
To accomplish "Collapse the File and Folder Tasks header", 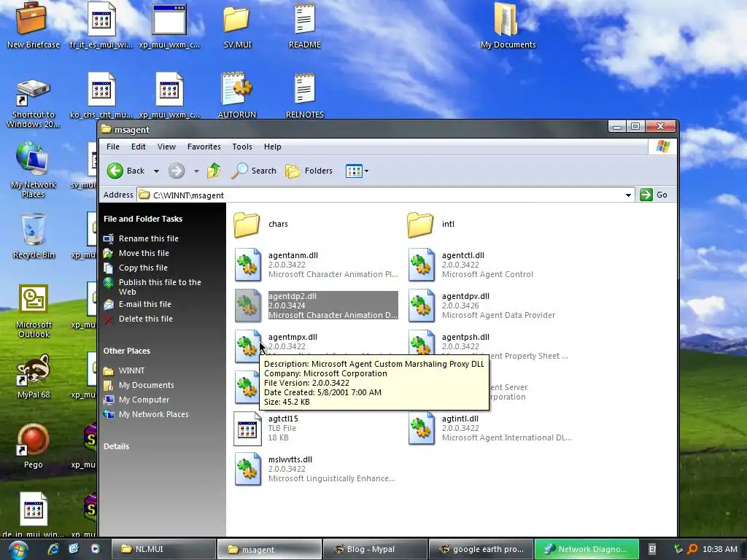I will pos(142,219).
